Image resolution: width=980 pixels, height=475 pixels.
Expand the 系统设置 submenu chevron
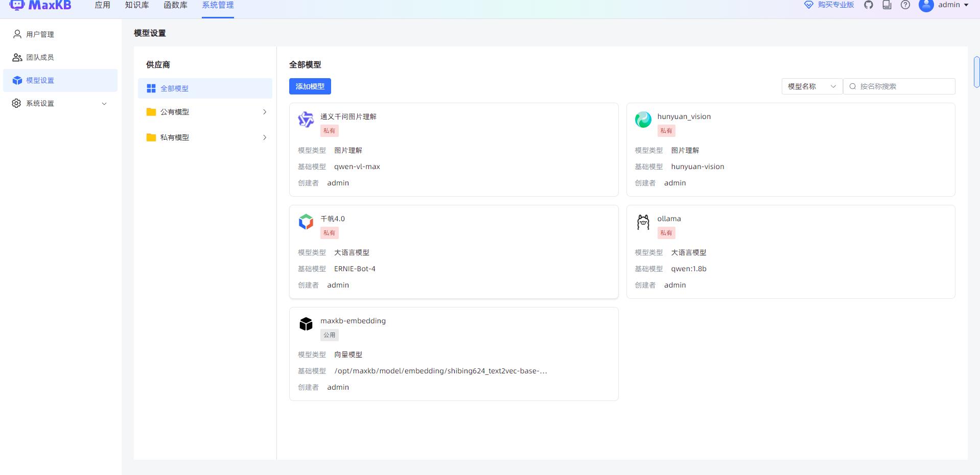pyautogui.click(x=104, y=104)
